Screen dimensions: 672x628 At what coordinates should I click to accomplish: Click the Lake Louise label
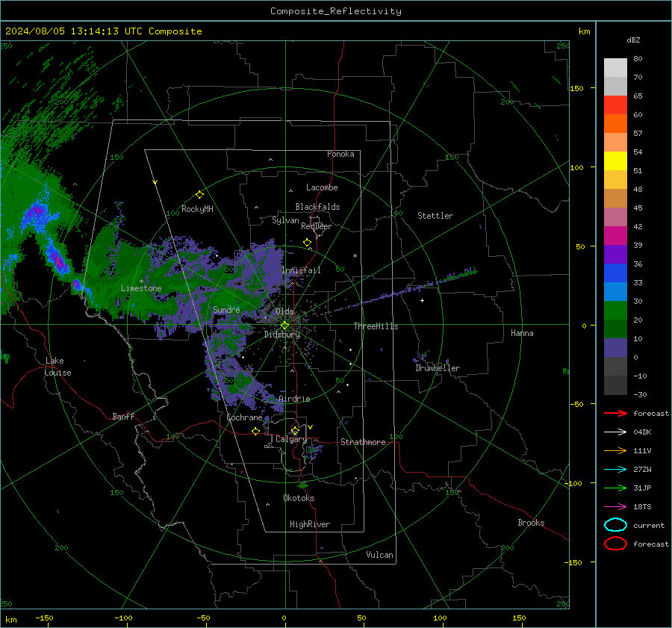tap(57, 367)
